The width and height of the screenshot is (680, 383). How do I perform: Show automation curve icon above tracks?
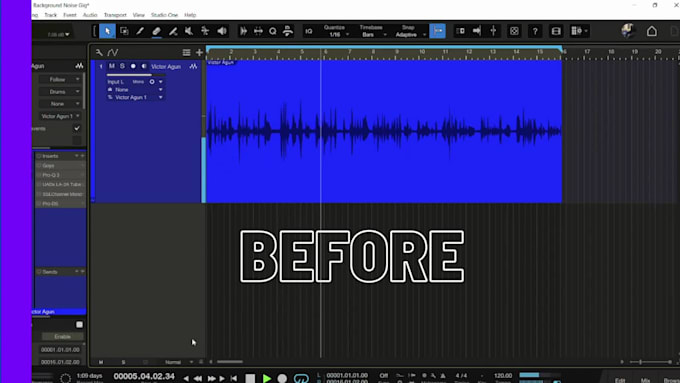click(113, 52)
